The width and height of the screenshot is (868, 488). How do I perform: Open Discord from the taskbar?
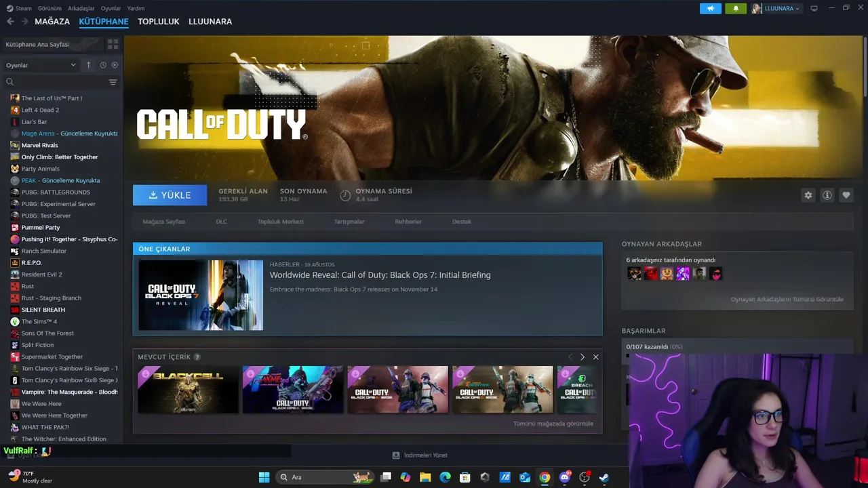tap(564, 477)
